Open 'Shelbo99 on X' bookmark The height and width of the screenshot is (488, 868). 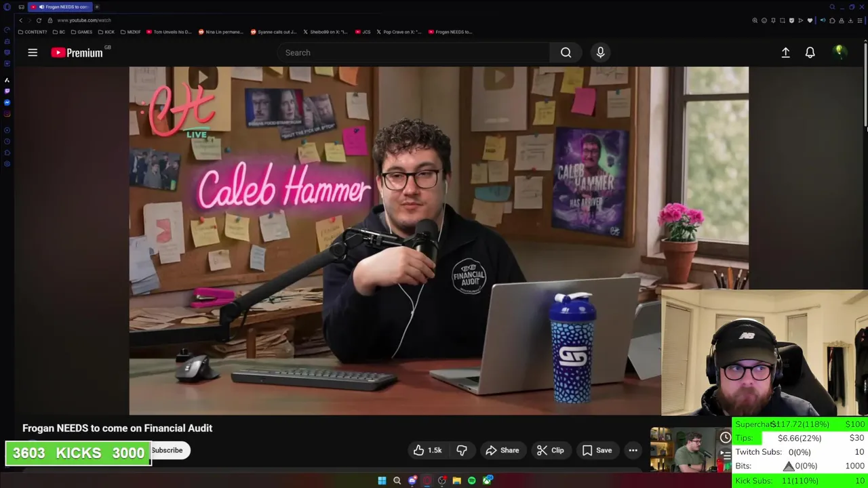tap(325, 32)
